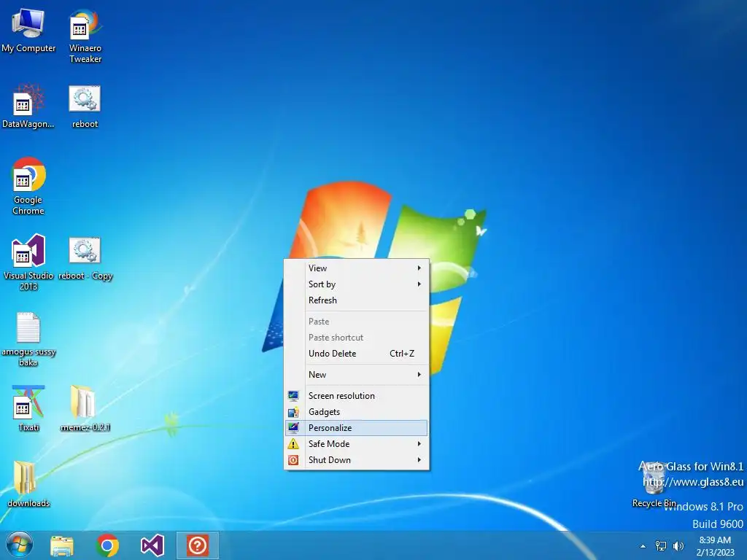Click the Sort by submenu arrow
747x560 pixels.
(419, 284)
